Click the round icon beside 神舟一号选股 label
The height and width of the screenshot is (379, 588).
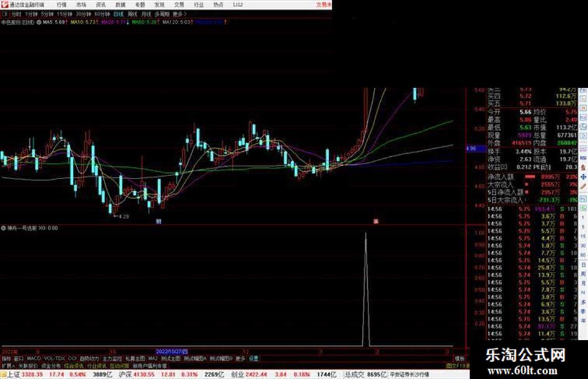click(x=4, y=228)
